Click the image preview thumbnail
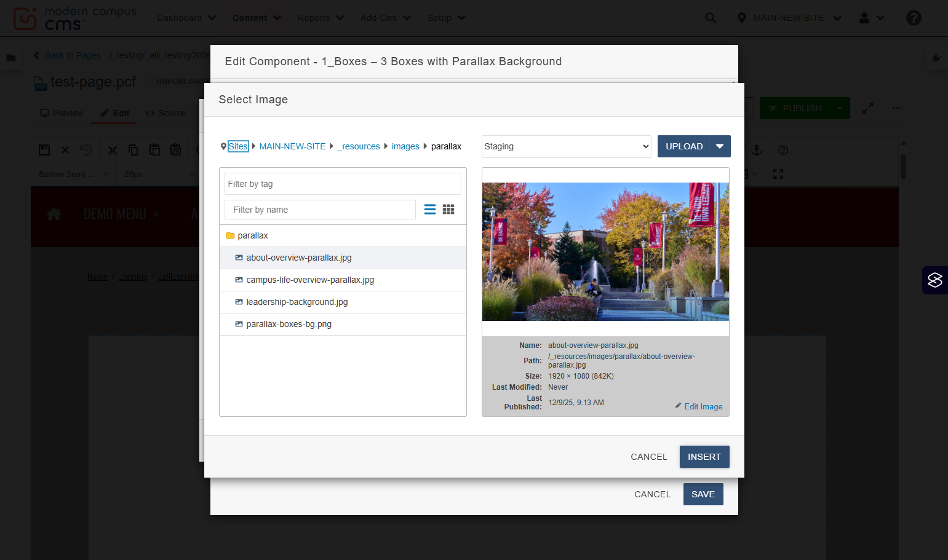 pos(605,251)
